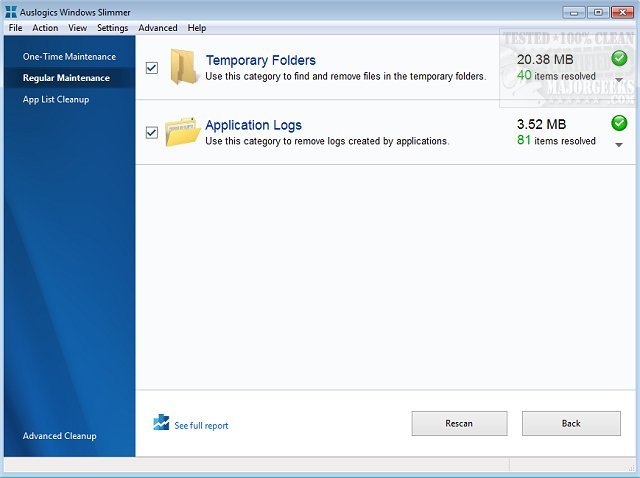640x478 pixels.
Task: Select Regular Maintenance in sidebar
Action: [x=69, y=78]
